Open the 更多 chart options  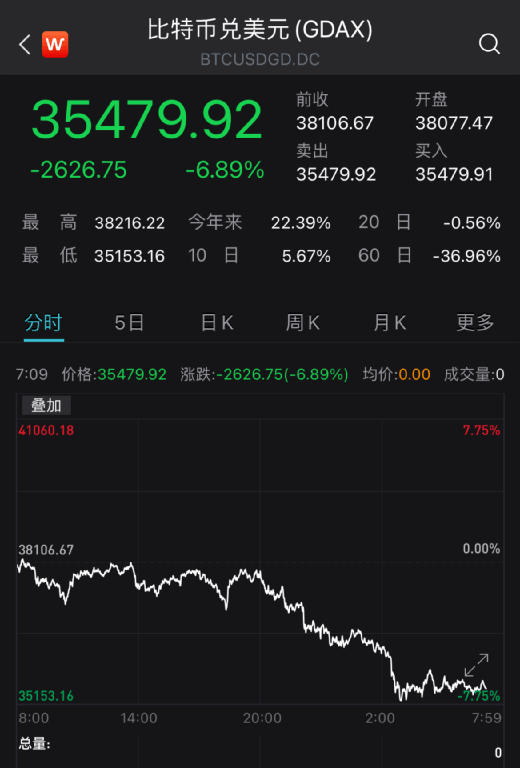click(x=475, y=323)
